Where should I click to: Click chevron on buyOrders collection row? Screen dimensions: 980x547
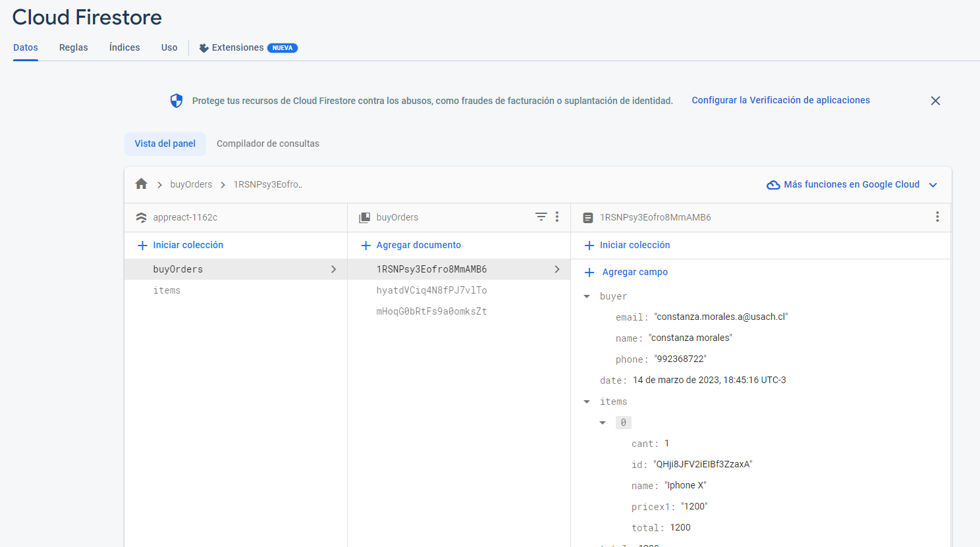[334, 269]
